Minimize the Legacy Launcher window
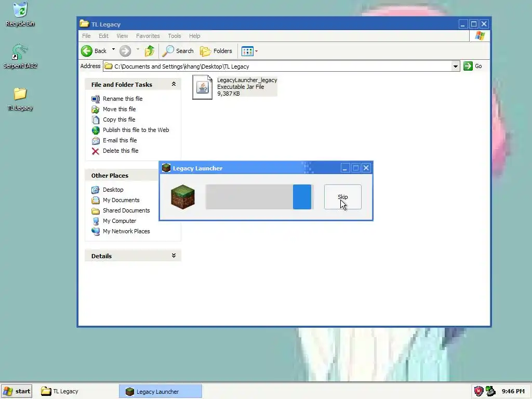 click(x=345, y=168)
